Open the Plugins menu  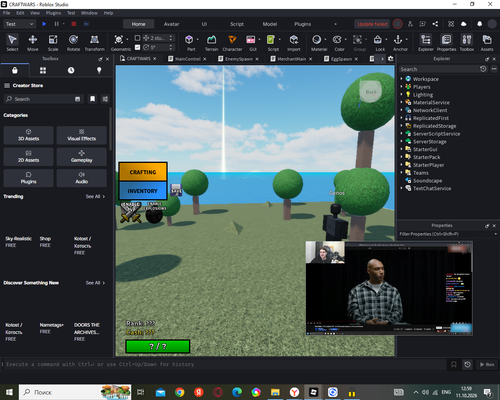[x=53, y=13]
